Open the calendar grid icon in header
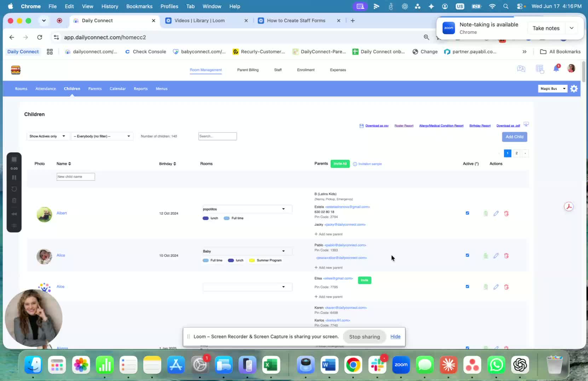 coord(540,69)
